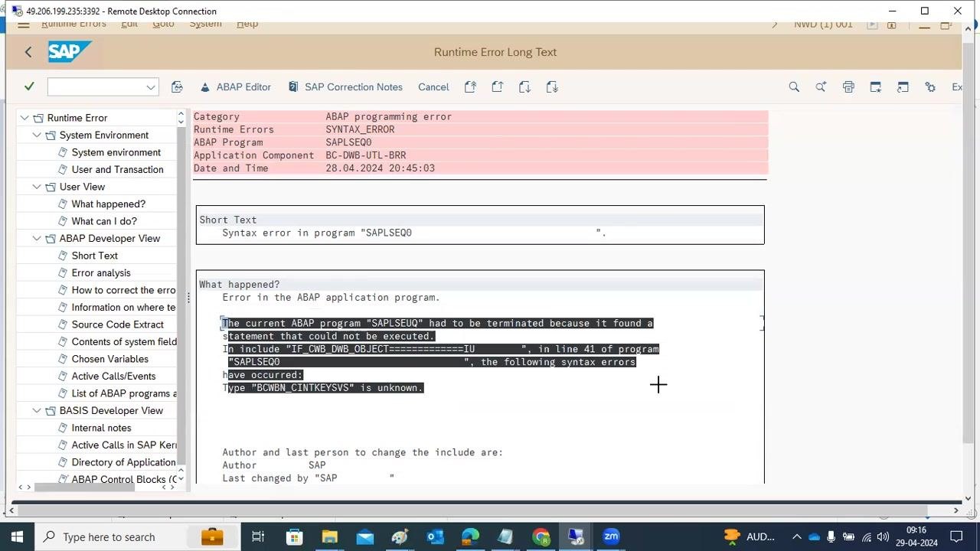980x551 pixels.
Task: Collapse the ABAP Developer View folder
Action: click(x=37, y=239)
